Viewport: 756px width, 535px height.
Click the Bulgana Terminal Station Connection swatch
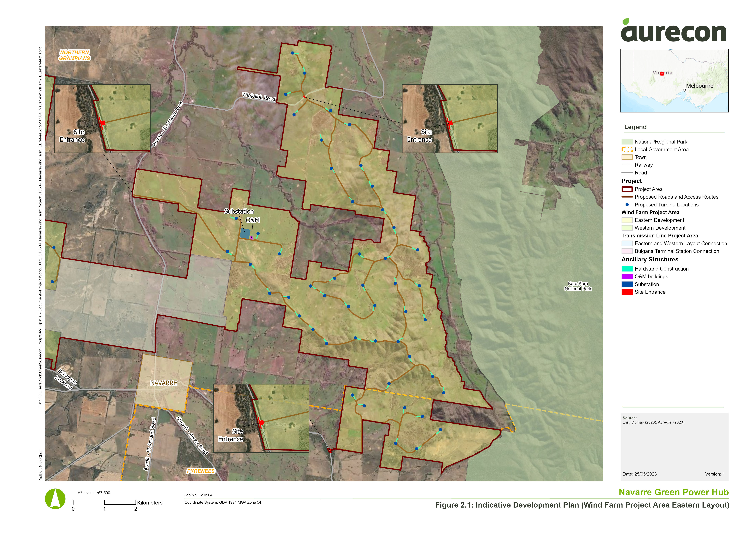pyautogui.click(x=627, y=251)
